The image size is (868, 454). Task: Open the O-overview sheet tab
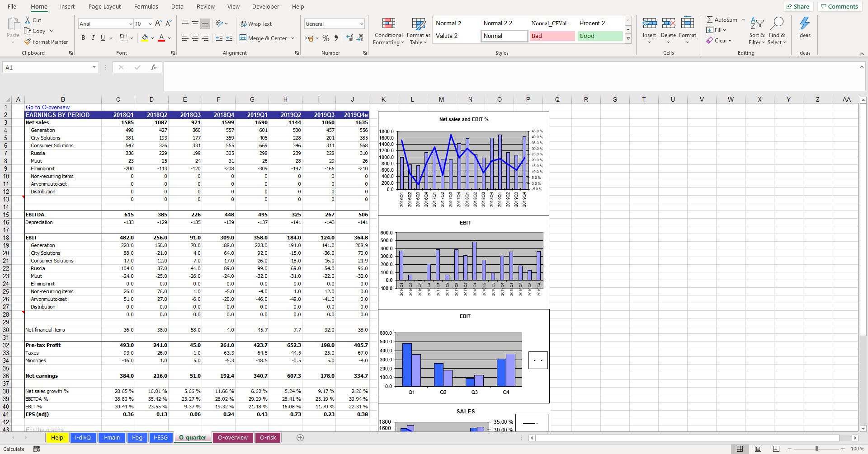coord(233,437)
